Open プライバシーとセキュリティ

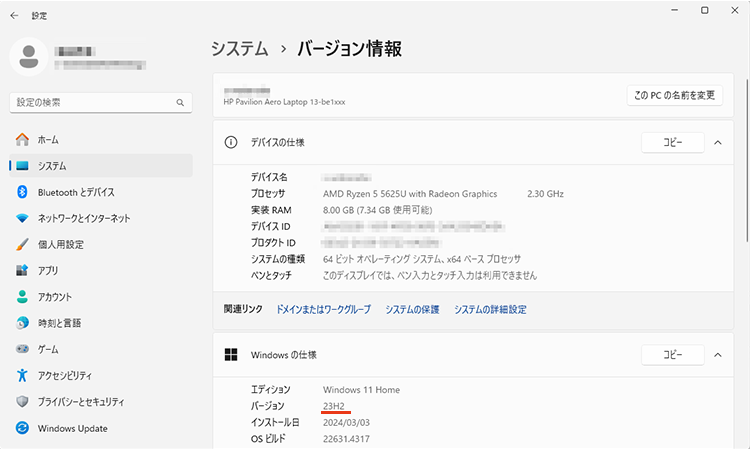coord(101,402)
